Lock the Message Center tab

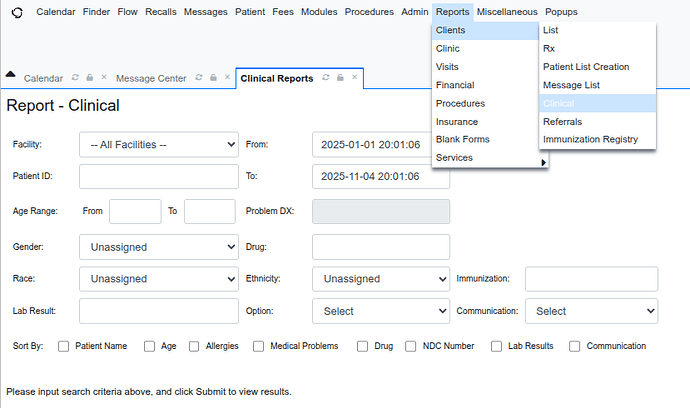tap(213, 78)
